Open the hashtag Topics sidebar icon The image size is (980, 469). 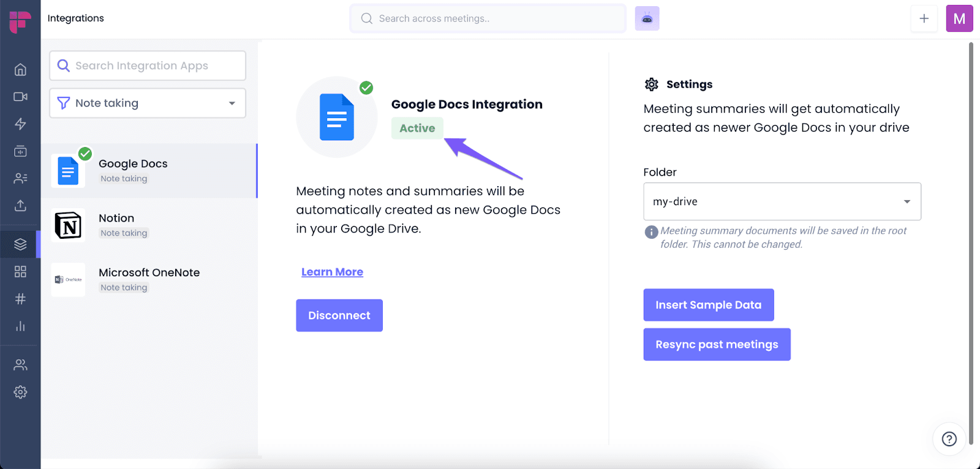20,299
